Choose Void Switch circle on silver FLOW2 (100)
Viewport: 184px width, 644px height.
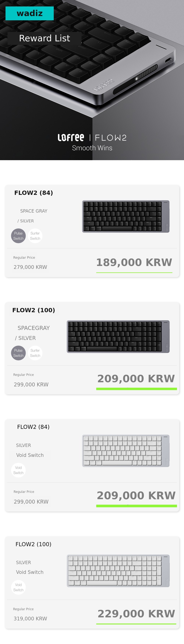click(x=18, y=587)
